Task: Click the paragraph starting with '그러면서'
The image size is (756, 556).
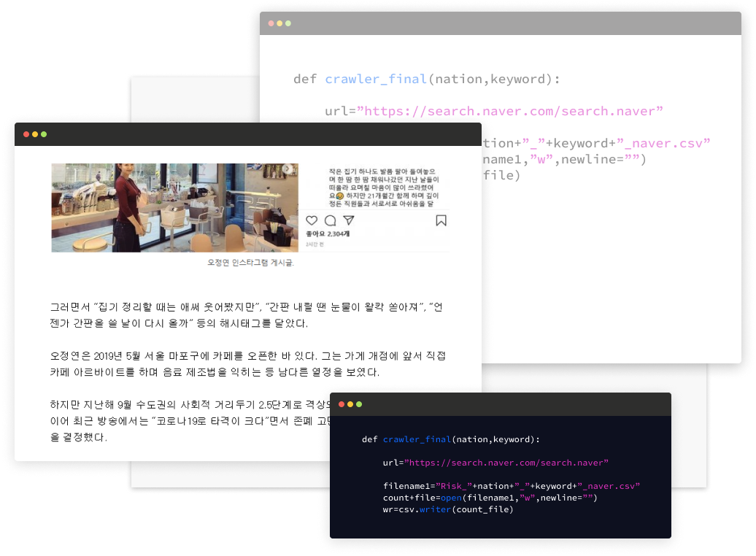Action: tap(247, 315)
